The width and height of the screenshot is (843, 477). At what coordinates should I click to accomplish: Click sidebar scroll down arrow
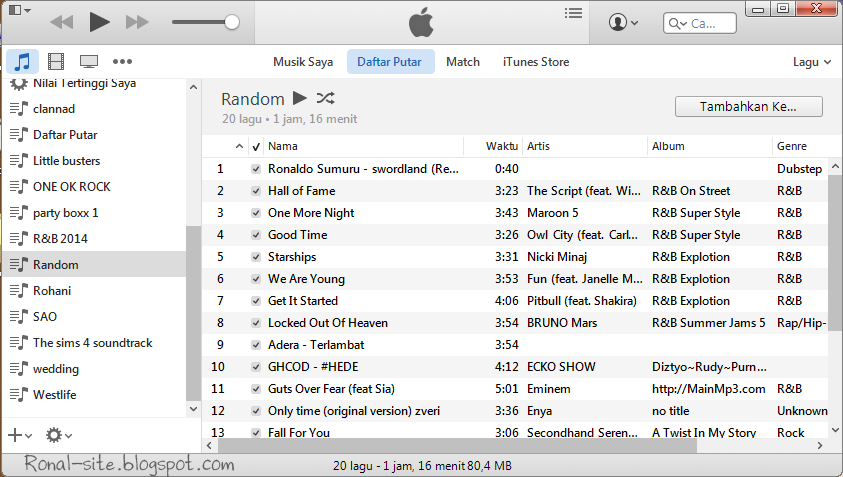point(194,409)
